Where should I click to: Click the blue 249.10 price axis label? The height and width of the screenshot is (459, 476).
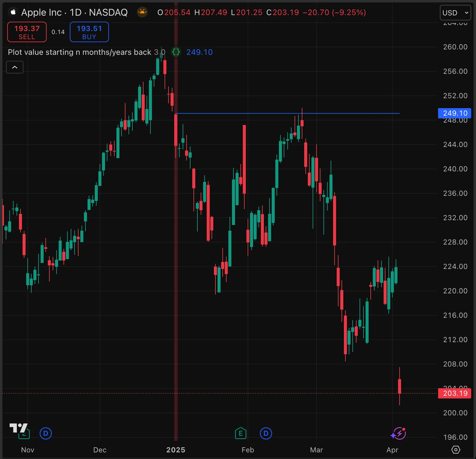tap(455, 113)
